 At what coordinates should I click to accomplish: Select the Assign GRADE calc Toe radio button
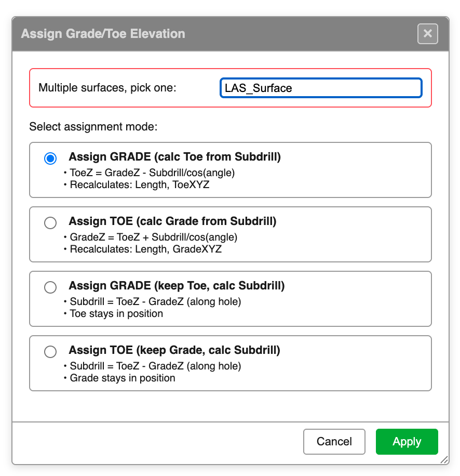(50, 158)
